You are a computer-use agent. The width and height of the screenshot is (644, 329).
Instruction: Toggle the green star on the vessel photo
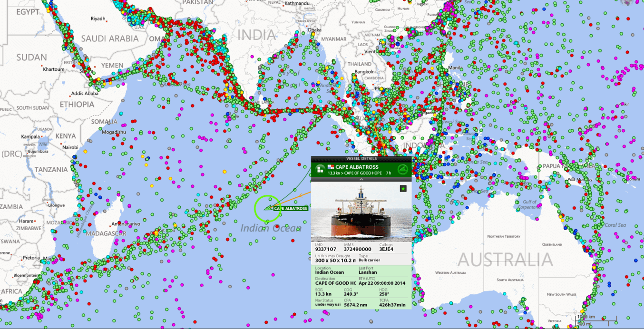pyautogui.click(x=403, y=188)
